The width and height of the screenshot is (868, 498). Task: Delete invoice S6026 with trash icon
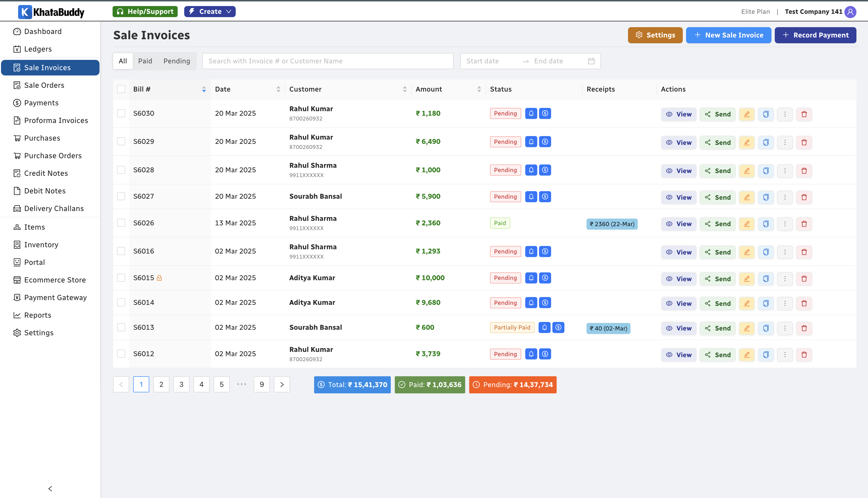[x=804, y=224]
